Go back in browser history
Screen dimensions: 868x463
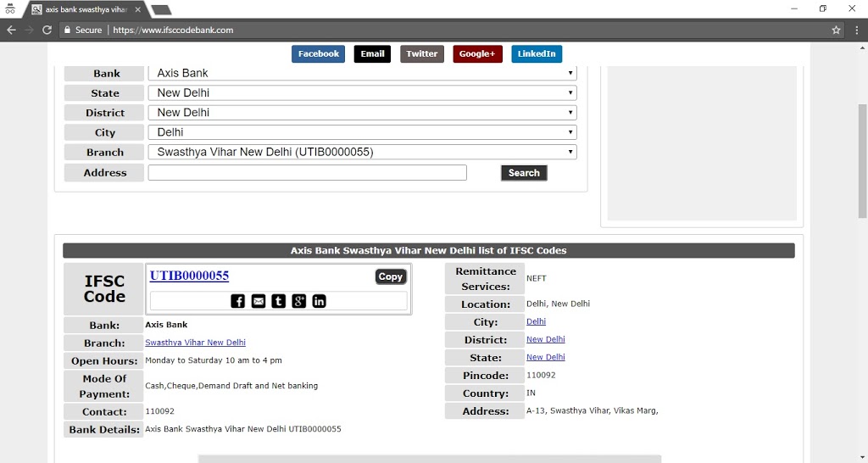11,30
